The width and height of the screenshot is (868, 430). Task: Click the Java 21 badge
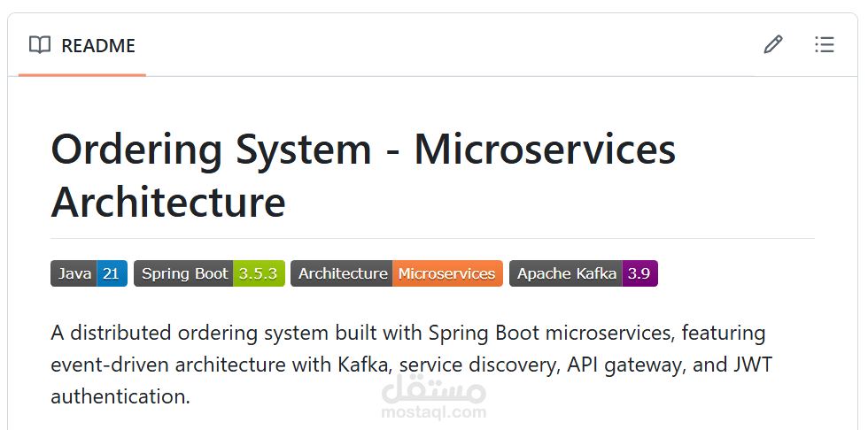(x=89, y=273)
